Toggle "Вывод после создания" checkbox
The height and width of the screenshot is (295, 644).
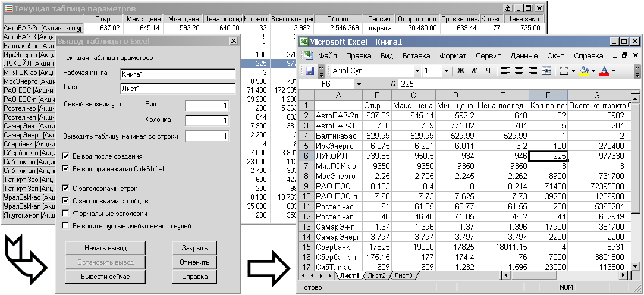tap(65, 156)
